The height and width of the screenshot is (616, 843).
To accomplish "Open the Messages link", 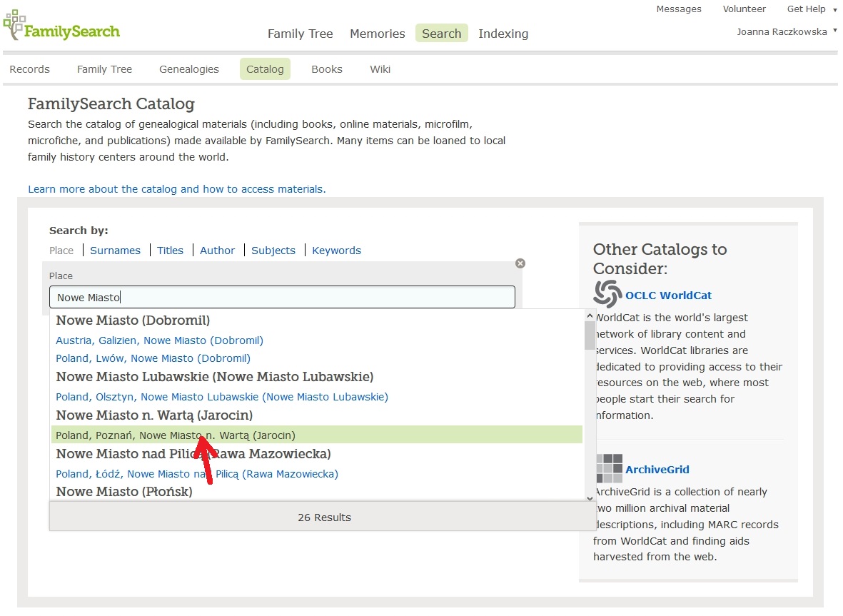I will click(679, 9).
